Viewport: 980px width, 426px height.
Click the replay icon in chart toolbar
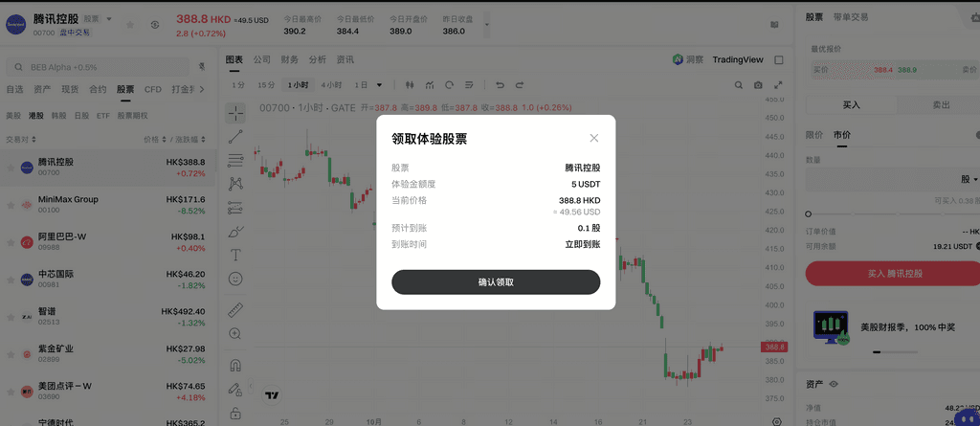[x=450, y=84]
